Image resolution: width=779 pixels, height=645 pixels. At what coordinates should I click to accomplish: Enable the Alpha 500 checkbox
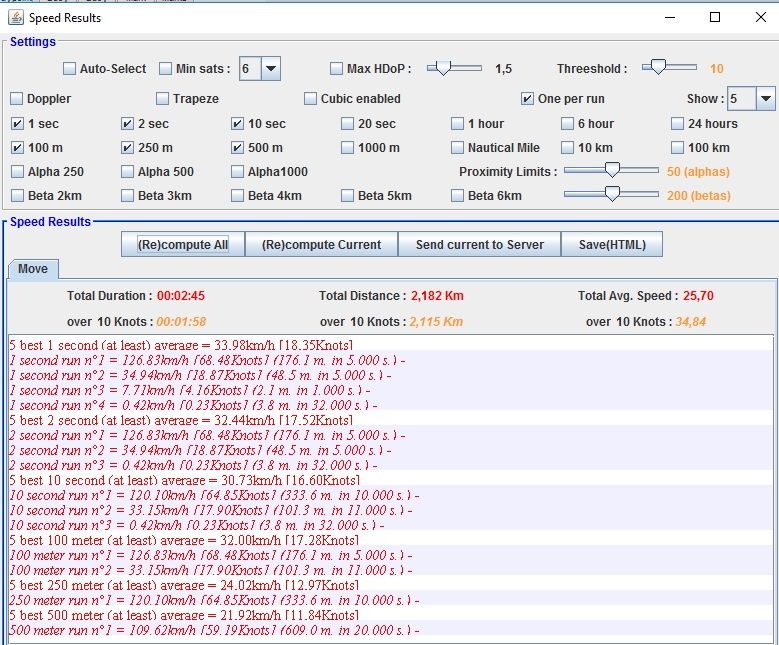point(128,171)
